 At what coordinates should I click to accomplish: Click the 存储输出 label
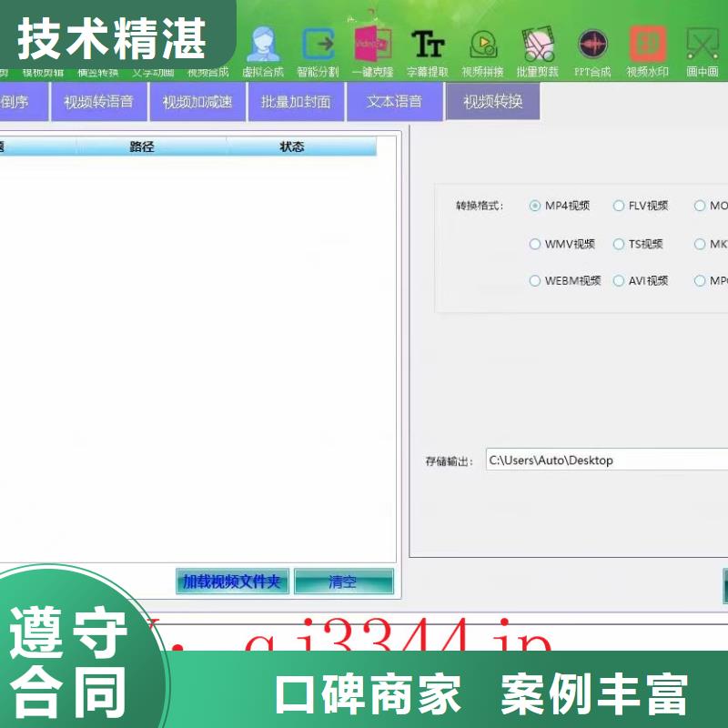(450, 461)
